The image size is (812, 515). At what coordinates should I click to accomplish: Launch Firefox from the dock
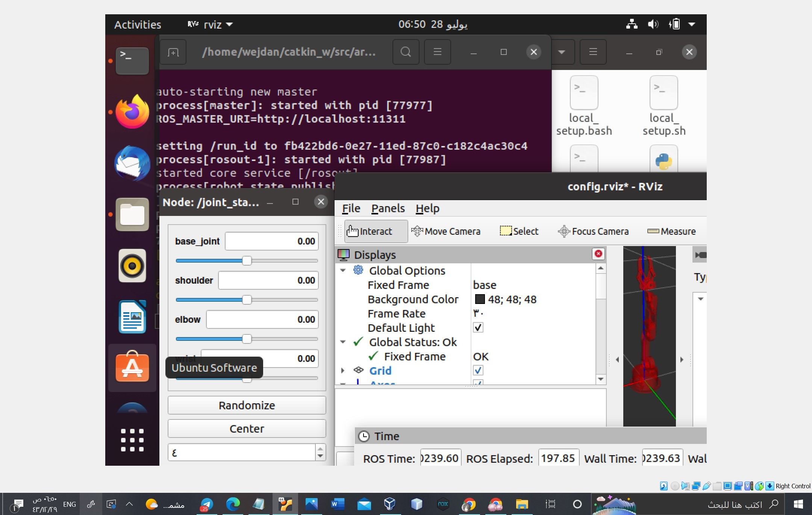click(132, 111)
